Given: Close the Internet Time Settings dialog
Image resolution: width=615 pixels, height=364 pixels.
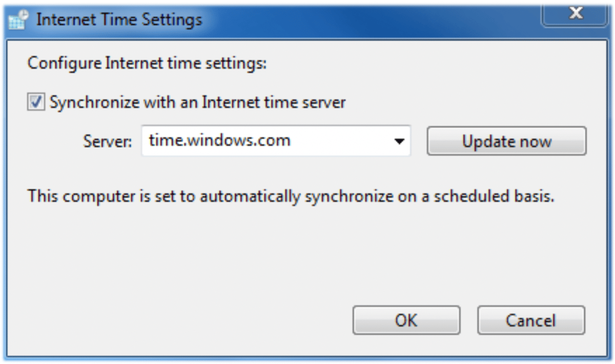Looking at the screenshot, I should (576, 14).
